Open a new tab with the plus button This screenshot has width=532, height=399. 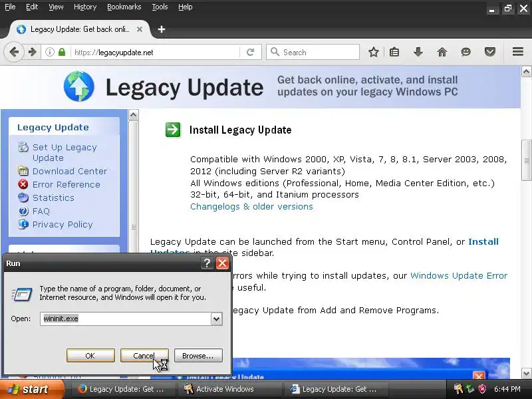point(162,29)
